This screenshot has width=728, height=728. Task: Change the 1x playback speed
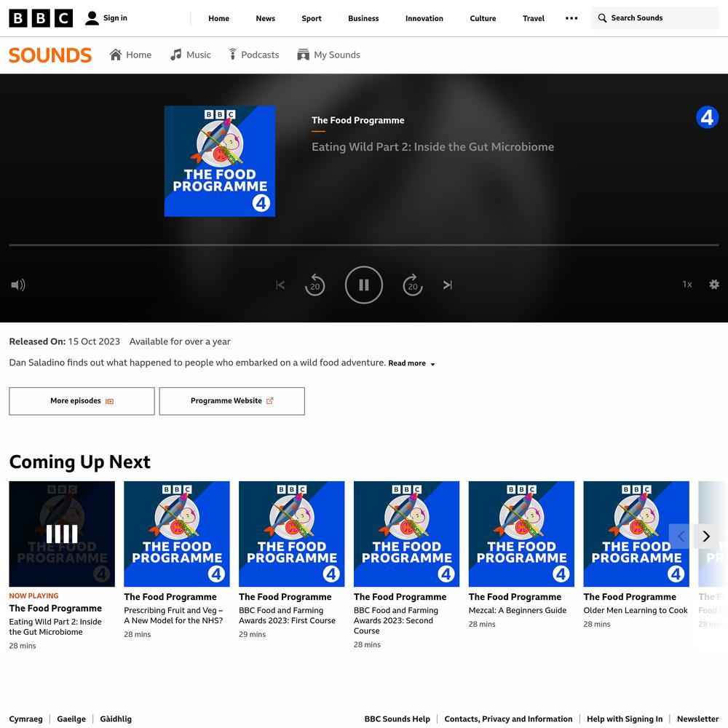pos(687,284)
